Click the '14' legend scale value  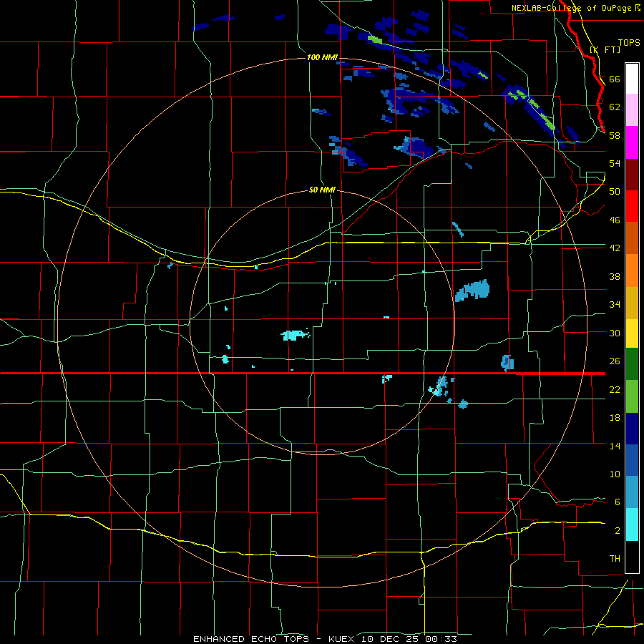point(615,446)
